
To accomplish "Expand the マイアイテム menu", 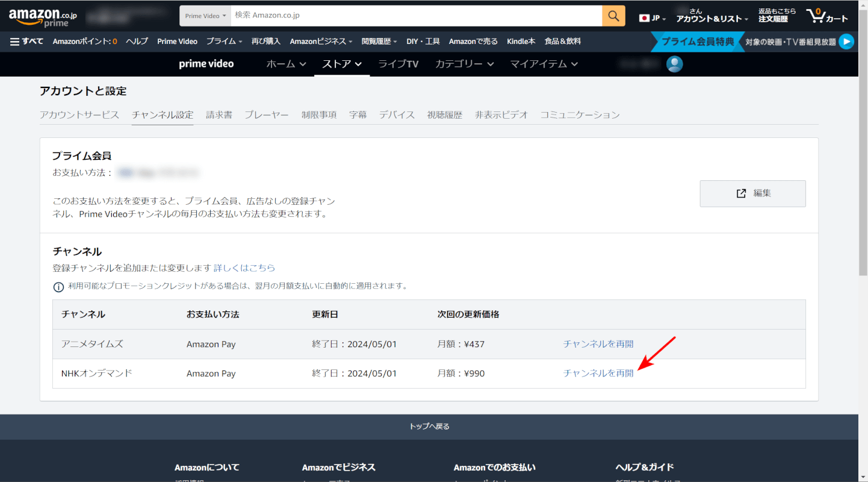I will click(x=544, y=64).
